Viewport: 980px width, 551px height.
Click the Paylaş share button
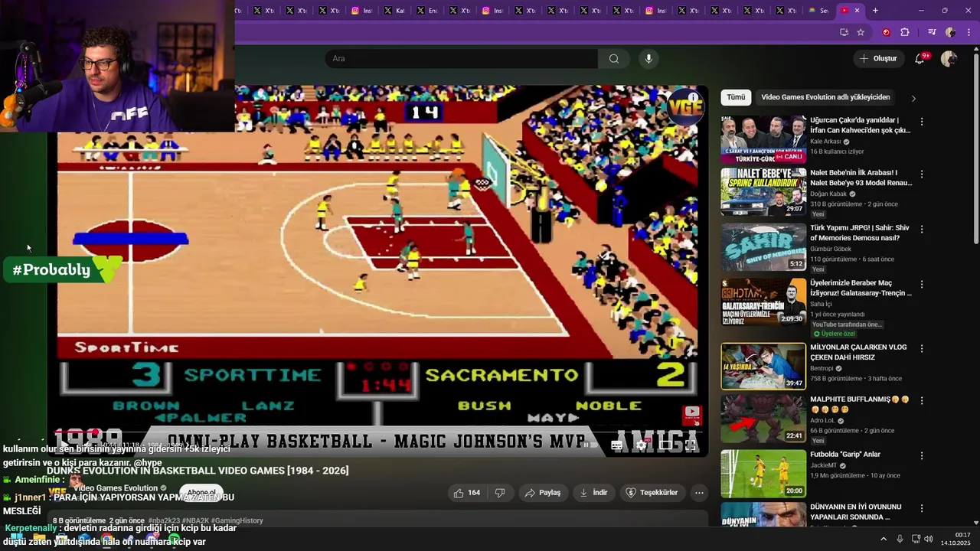coord(543,493)
